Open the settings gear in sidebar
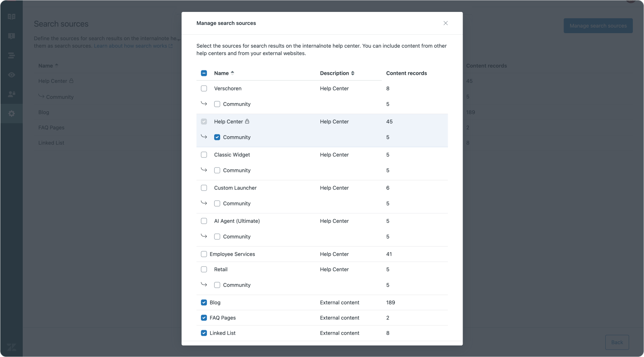Image resolution: width=644 pixels, height=357 pixels. [x=12, y=114]
